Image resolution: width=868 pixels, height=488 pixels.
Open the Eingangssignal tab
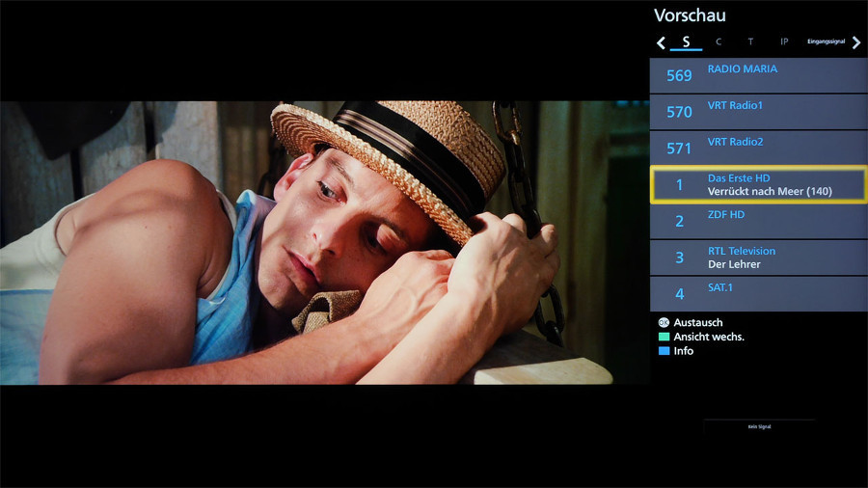click(x=826, y=41)
